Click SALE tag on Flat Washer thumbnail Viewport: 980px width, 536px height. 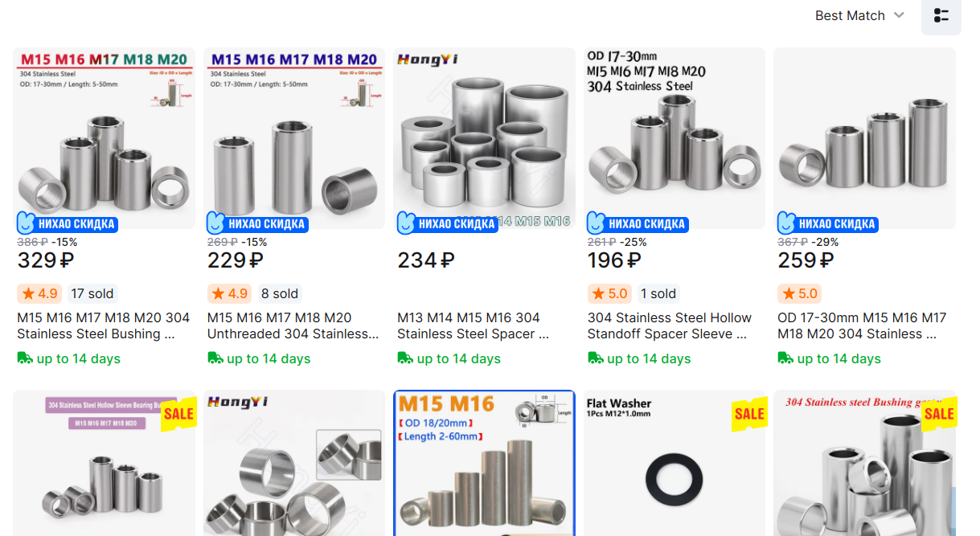(x=749, y=414)
